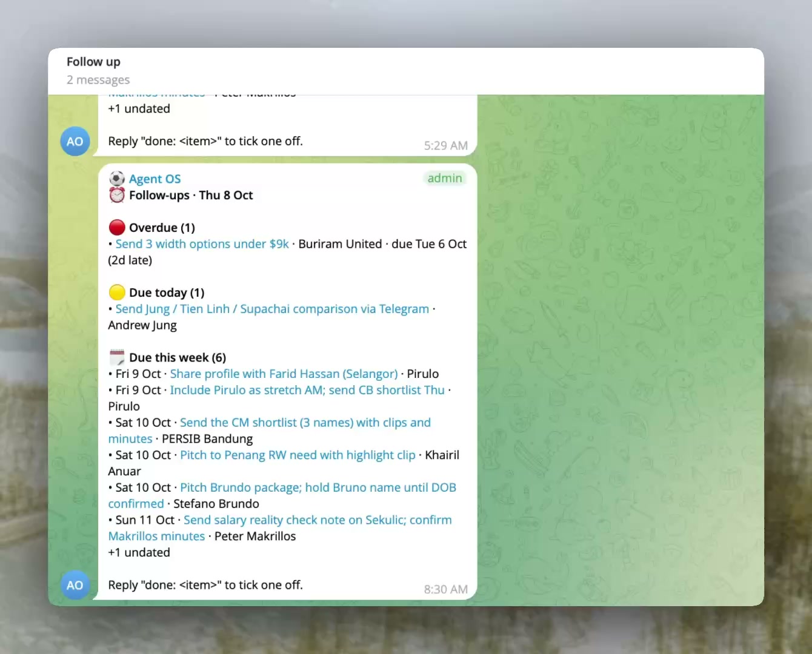Click '+1 undated' in the 5:29 AM message
Viewport: 812px width, 654px height.
(139, 108)
